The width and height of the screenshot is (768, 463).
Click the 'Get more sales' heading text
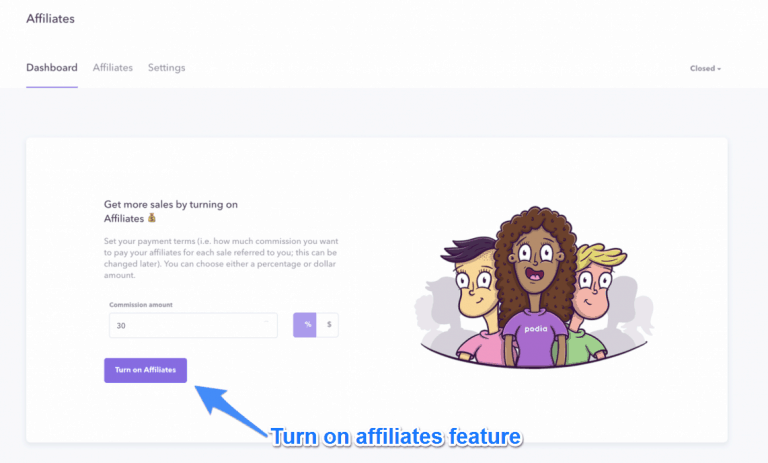point(170,211)
